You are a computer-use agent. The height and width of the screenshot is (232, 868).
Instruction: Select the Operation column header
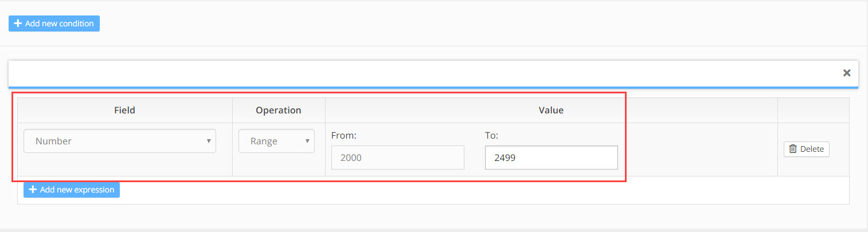point(279,110)
